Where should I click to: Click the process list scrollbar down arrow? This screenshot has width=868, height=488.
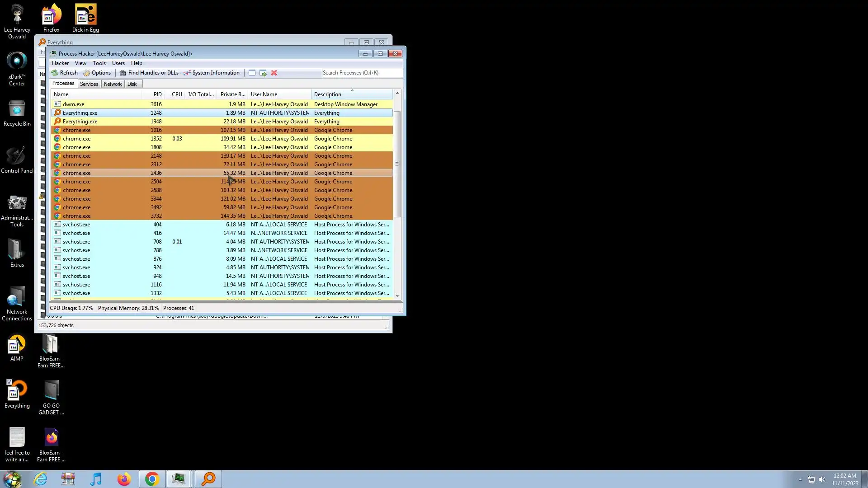coord(397,296)
